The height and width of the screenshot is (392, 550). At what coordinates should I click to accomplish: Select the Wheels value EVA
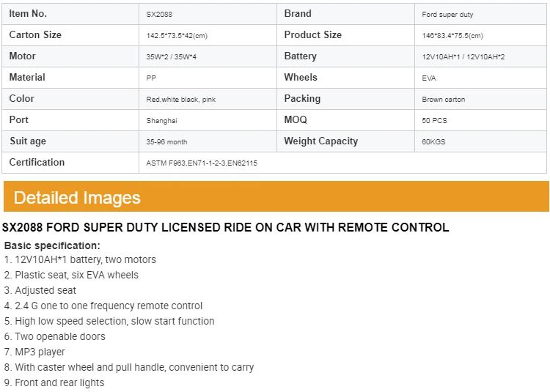pyautogui.click(x=429, y=78)
